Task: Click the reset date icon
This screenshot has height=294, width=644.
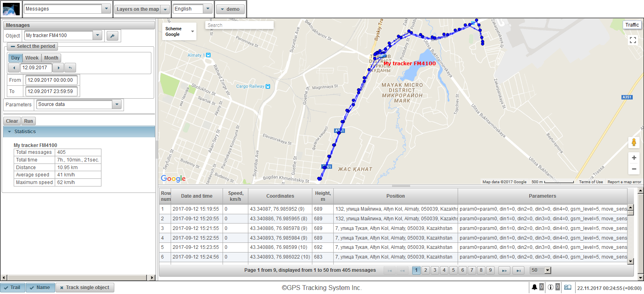Action: [x=70, y=68]
